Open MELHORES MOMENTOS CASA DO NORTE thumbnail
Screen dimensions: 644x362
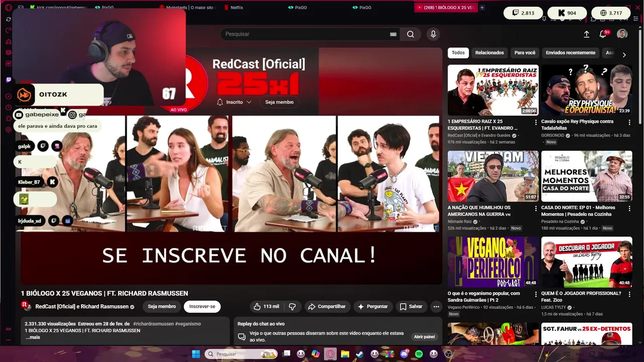point(587,176)
